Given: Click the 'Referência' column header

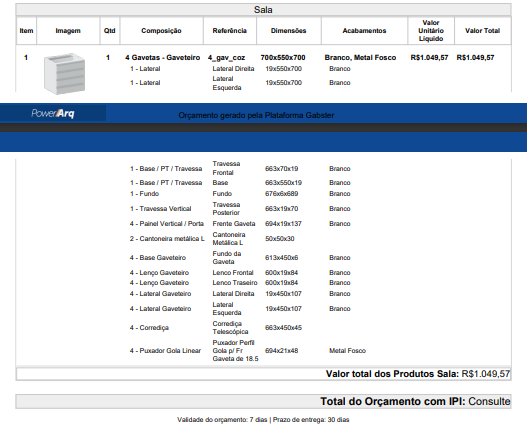Looking at the screenshot, I should pos(230,31).
